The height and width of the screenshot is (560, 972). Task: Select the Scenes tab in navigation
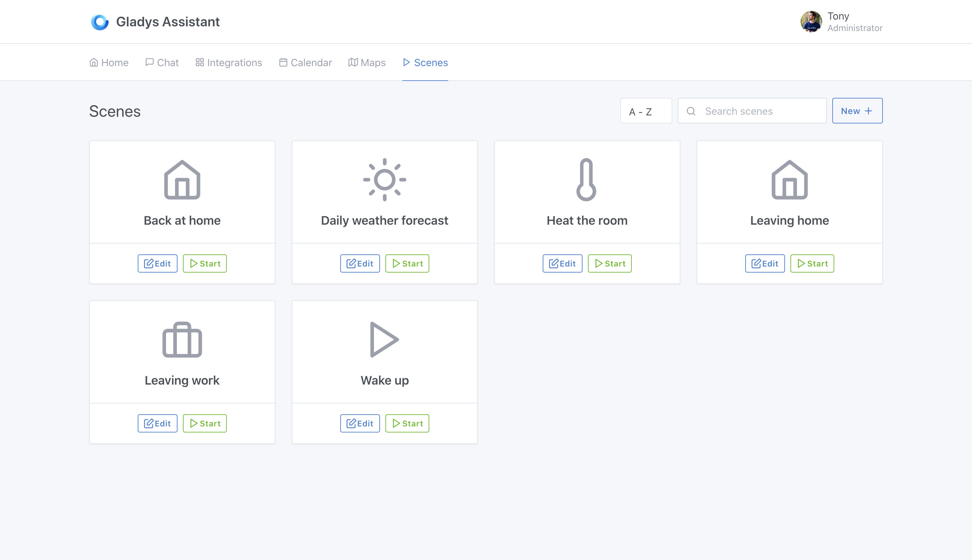pos(425,61)
